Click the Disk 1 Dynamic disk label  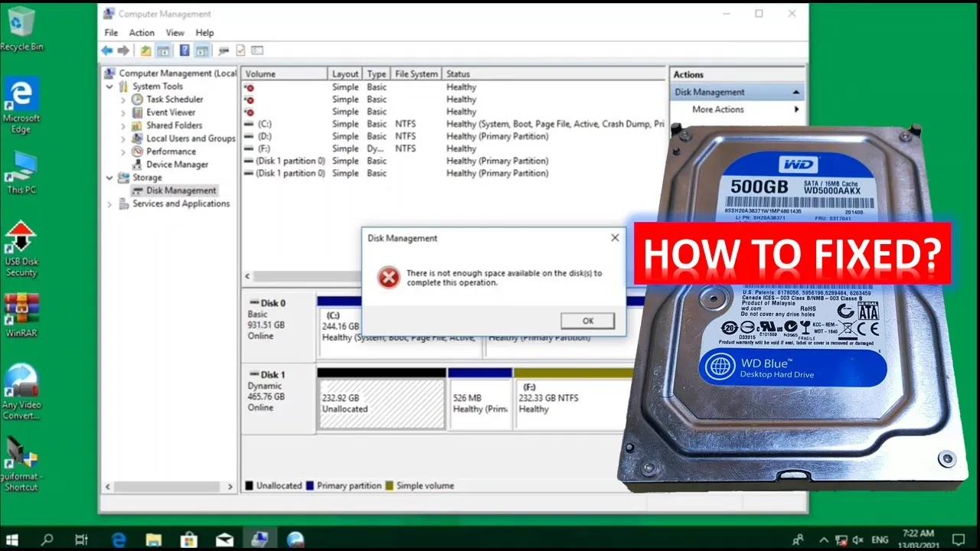278,397
